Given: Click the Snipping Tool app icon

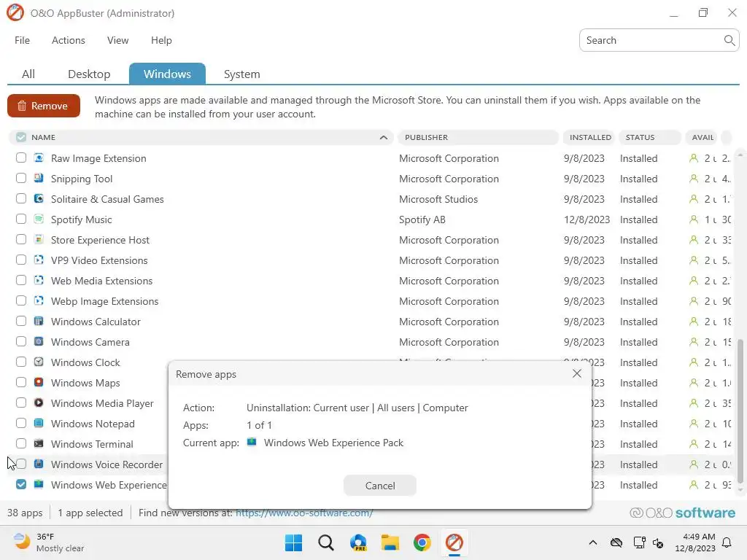Looking at the screenshot, I should 39,178.
